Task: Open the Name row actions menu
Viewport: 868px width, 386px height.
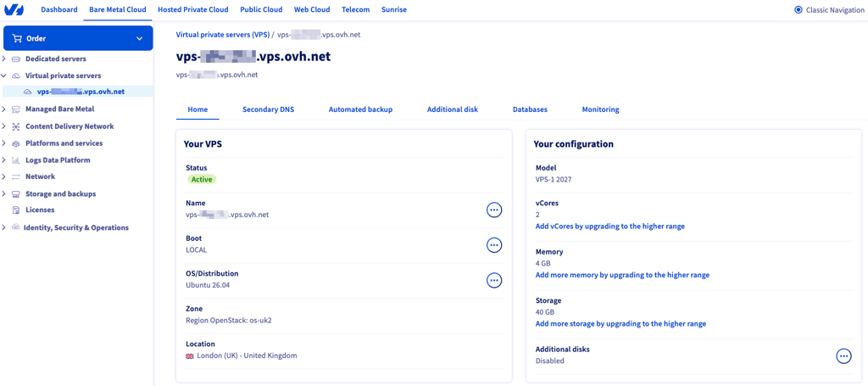Action: pos(494,210)
